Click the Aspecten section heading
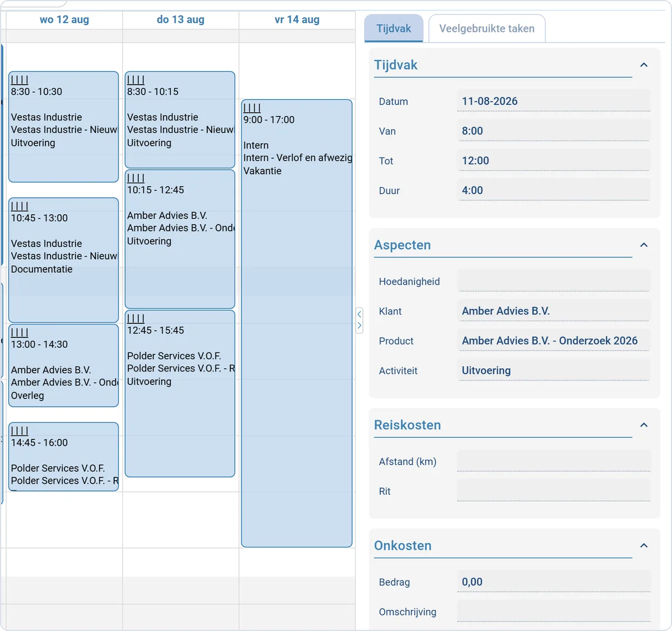Screen dimensions: 672x631 pos(403,245)
